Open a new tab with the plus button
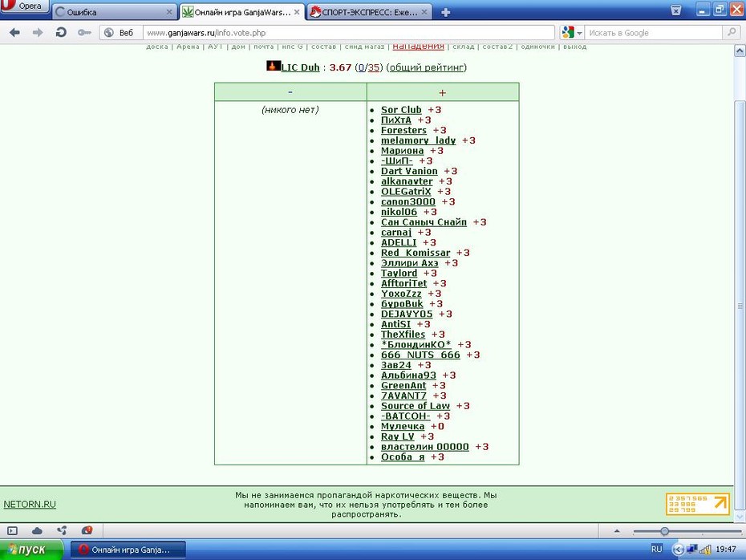 tap(445, 12)
